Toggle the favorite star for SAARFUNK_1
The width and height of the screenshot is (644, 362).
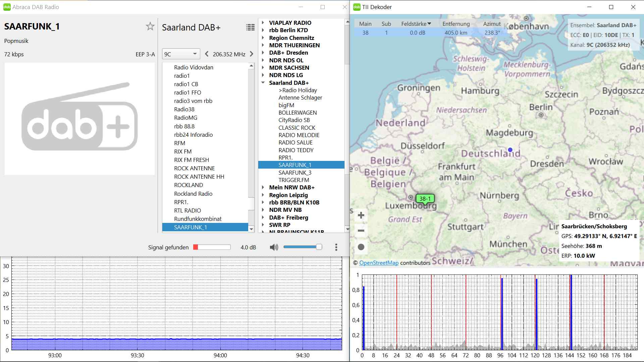click(150, 26)
